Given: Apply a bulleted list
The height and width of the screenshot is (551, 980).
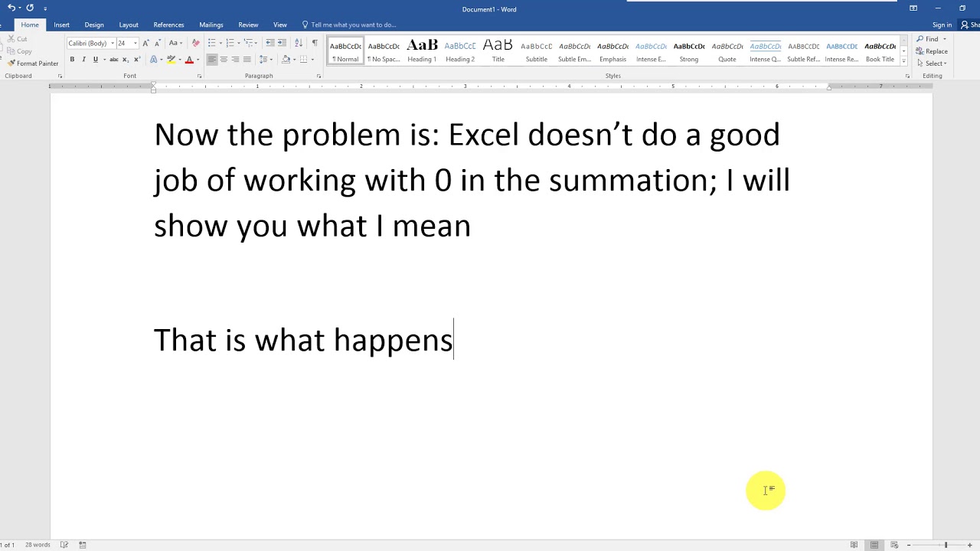Looking at the screenshot, I should point(212,43).
